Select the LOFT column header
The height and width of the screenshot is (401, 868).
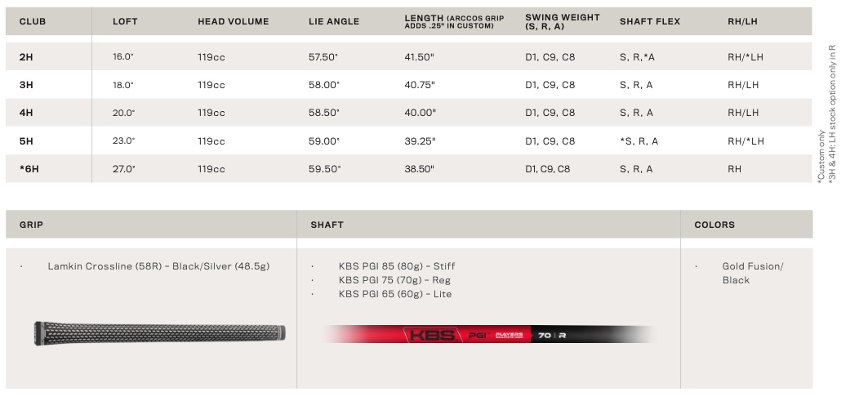click(125, 21)
